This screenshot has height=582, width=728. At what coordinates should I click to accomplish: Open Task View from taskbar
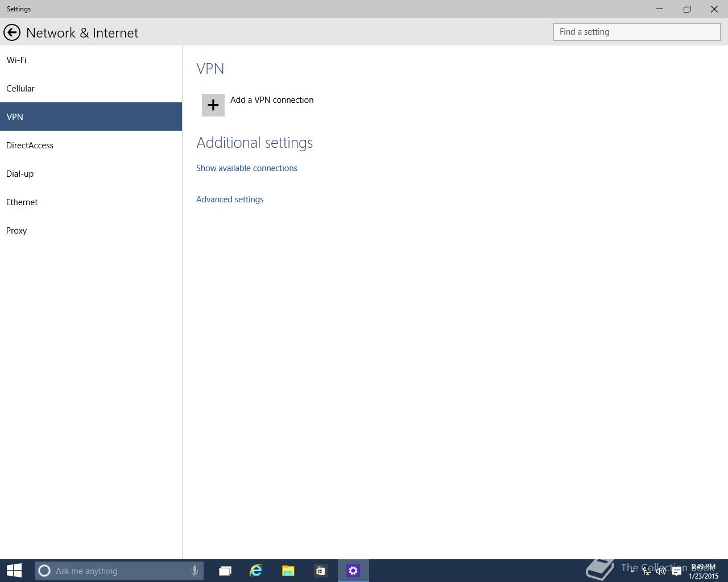coord(225,571)
